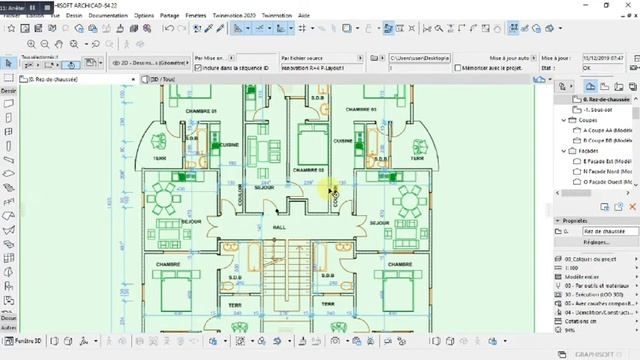Viewport: 640px width, 360px height.
Task: Click the Redo arrow icon
Action: coord(182,28)
